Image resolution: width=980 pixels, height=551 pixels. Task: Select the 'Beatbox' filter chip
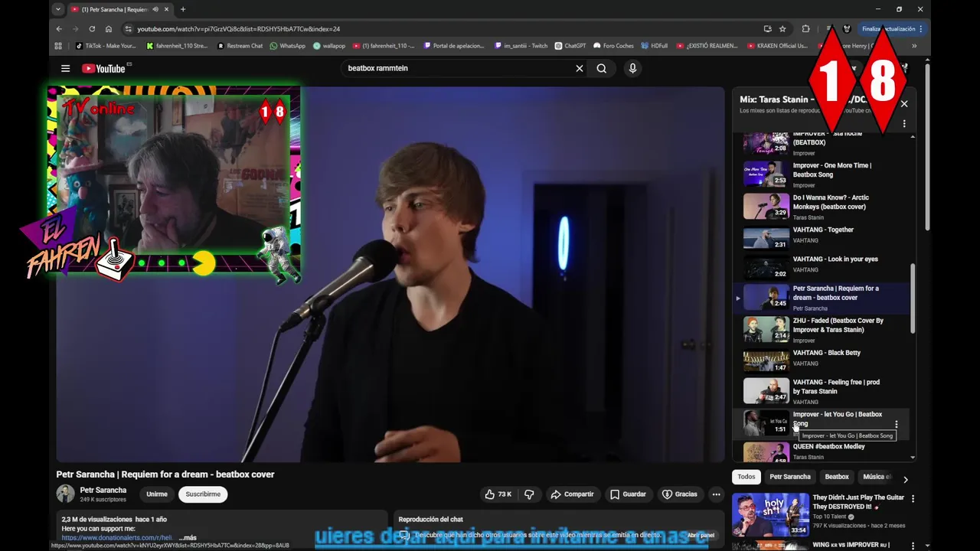(x=837, y=477)
